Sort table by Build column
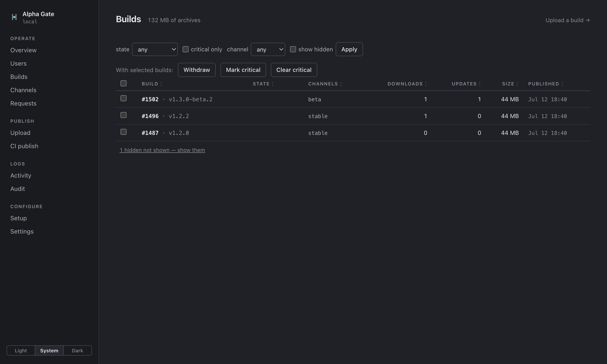This screenshot has height=364, width=607. point(152,84)
